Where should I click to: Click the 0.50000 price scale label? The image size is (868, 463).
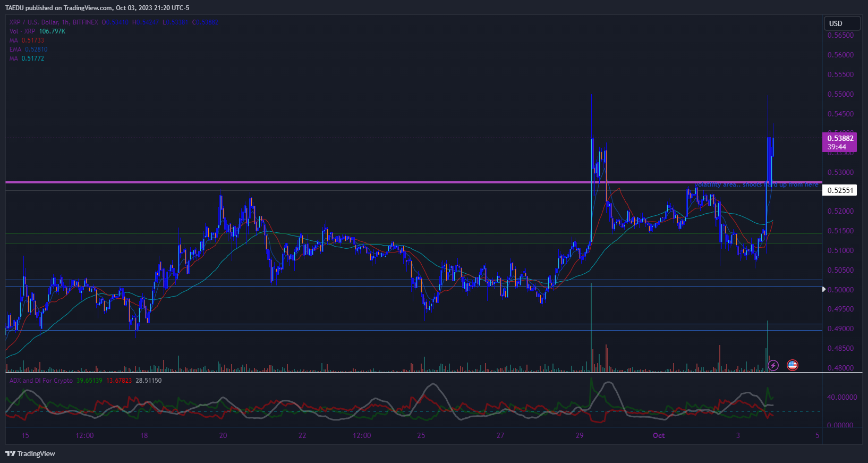point(840,290)
